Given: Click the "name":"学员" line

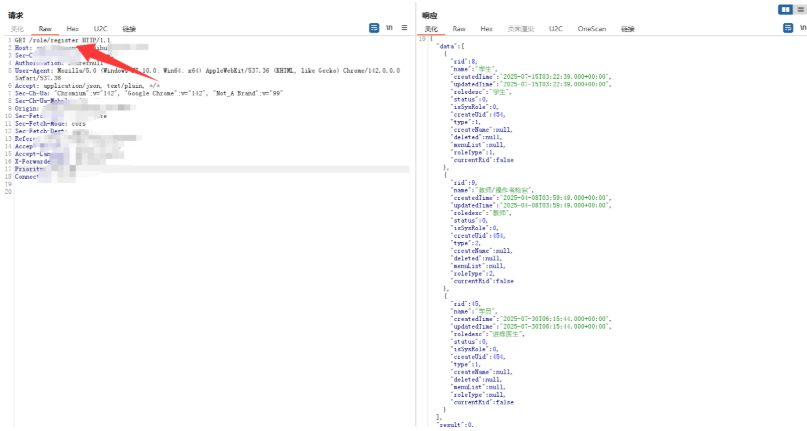Looking at the screenshot, I should pyautogui.click(x=474, y=311).
